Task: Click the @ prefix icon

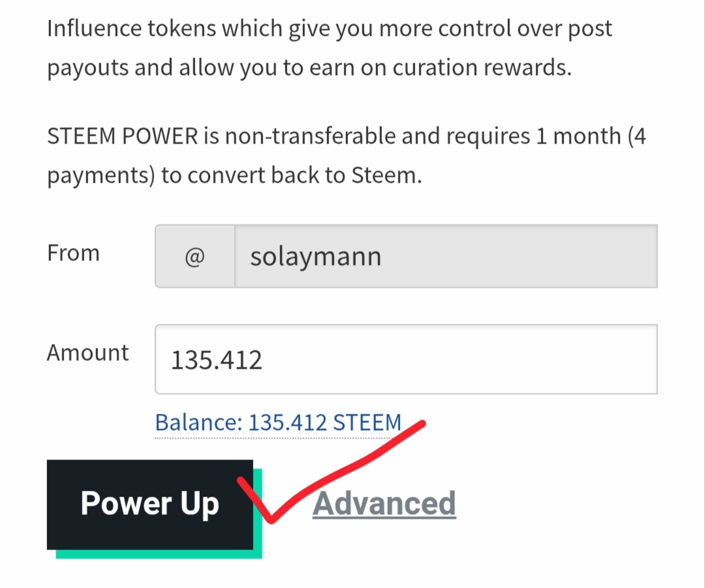Action: click(x=195, y=256)
